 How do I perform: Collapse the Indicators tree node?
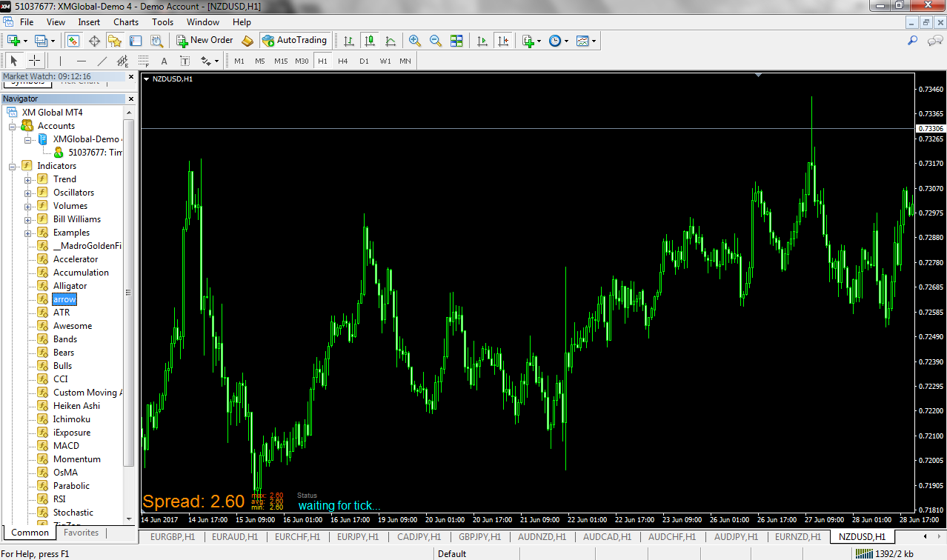click(13, 166)
